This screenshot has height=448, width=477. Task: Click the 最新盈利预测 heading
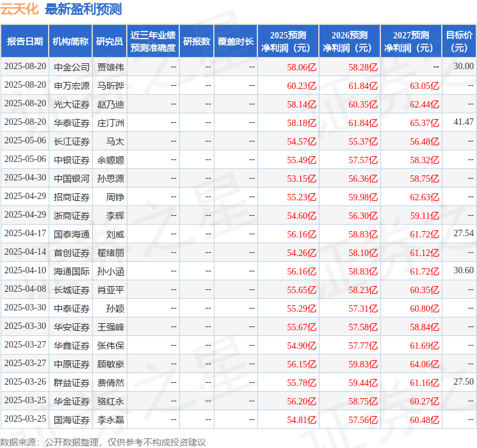(x=83, y=9)
